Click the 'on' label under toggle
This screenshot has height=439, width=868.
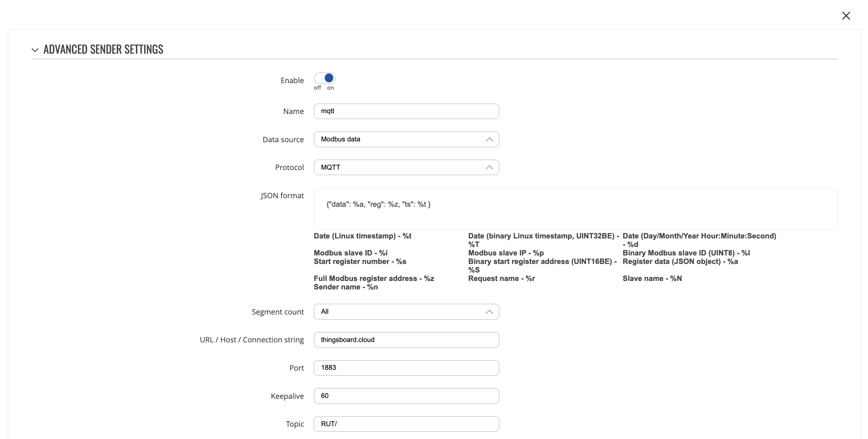(x=331, y=88)
